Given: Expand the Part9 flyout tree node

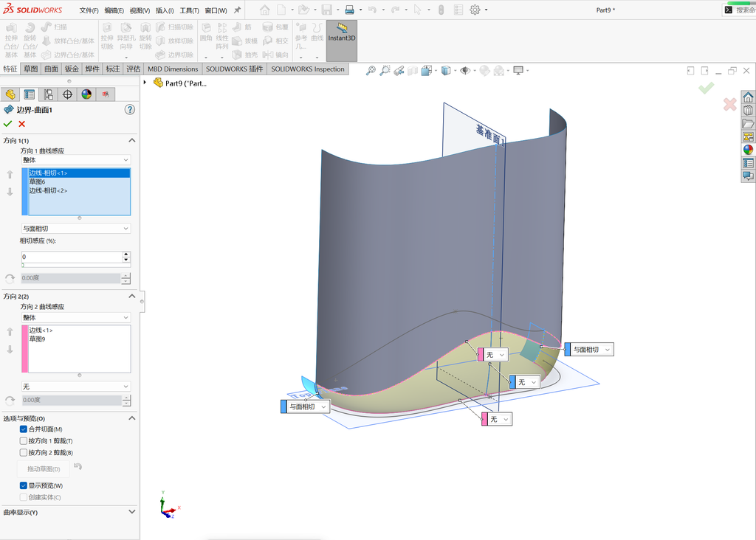Looking at the screenshot, I should tap(145, 83).
